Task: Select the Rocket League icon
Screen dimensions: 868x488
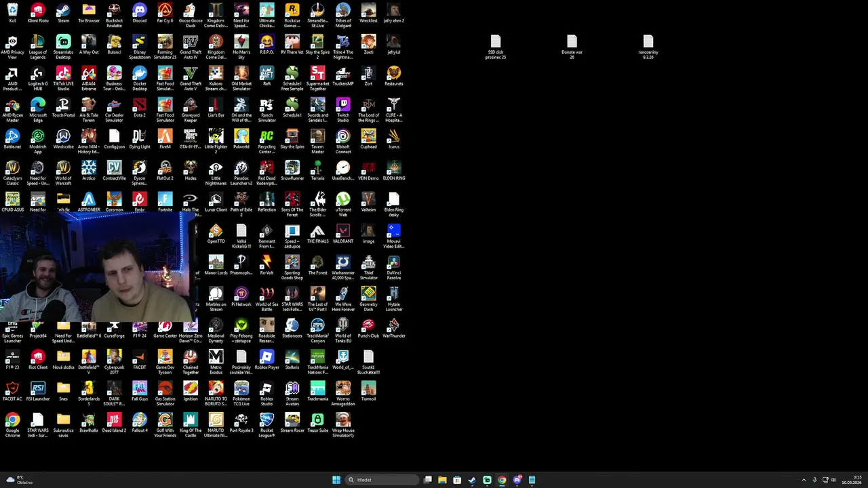Action: point(267,425)
